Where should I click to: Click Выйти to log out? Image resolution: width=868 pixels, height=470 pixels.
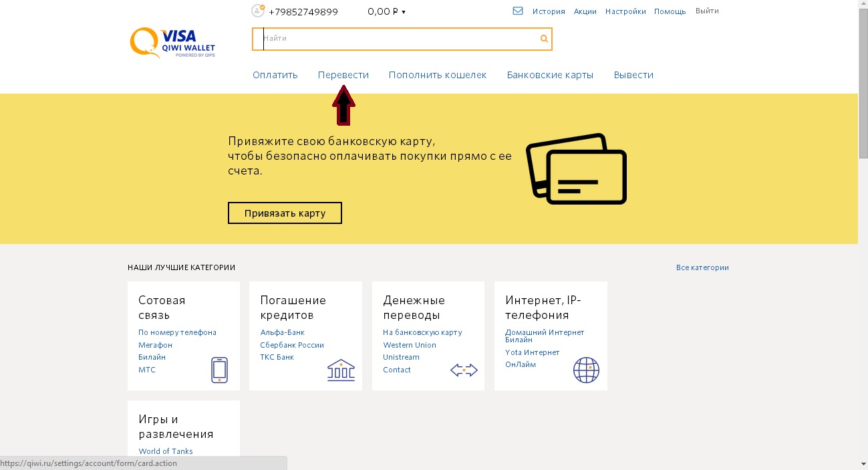(x=707, y=11)
